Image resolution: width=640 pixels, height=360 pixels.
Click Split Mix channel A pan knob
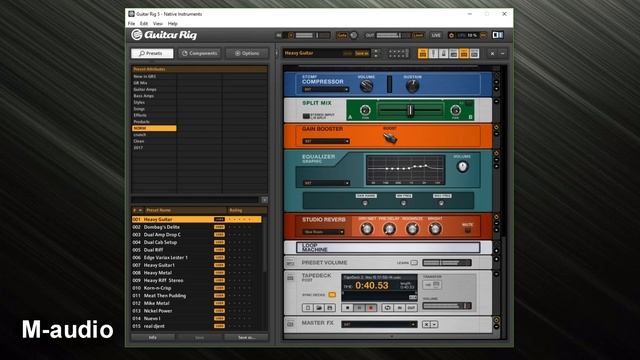(365, 110)
